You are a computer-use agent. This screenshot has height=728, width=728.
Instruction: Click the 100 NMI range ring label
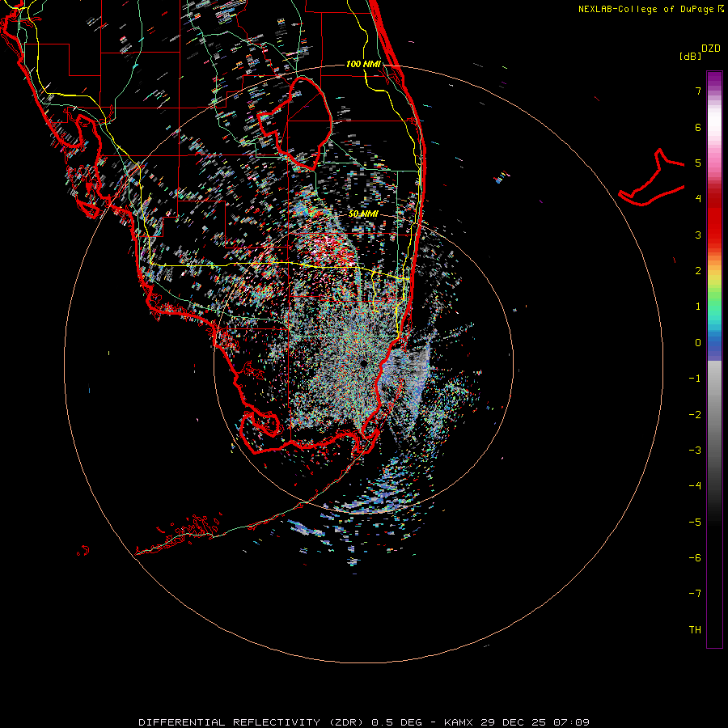pyautogui.click(x=363, y=64)
